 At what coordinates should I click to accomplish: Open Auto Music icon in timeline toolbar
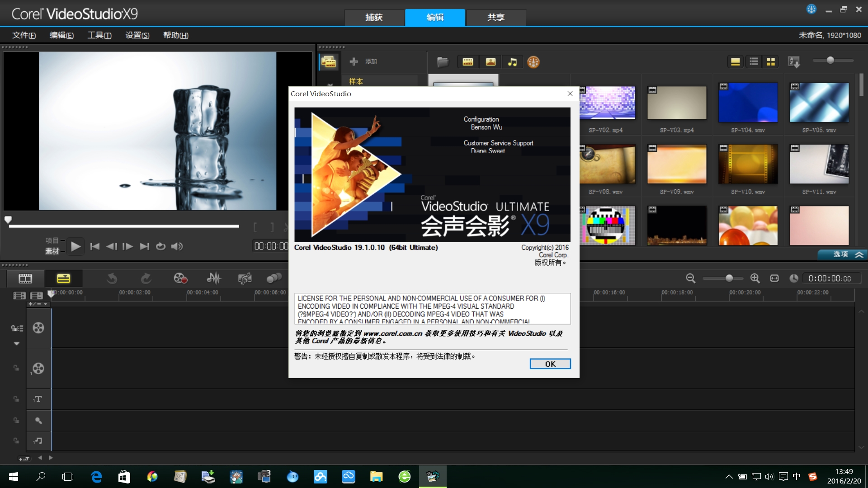point(245,278)
